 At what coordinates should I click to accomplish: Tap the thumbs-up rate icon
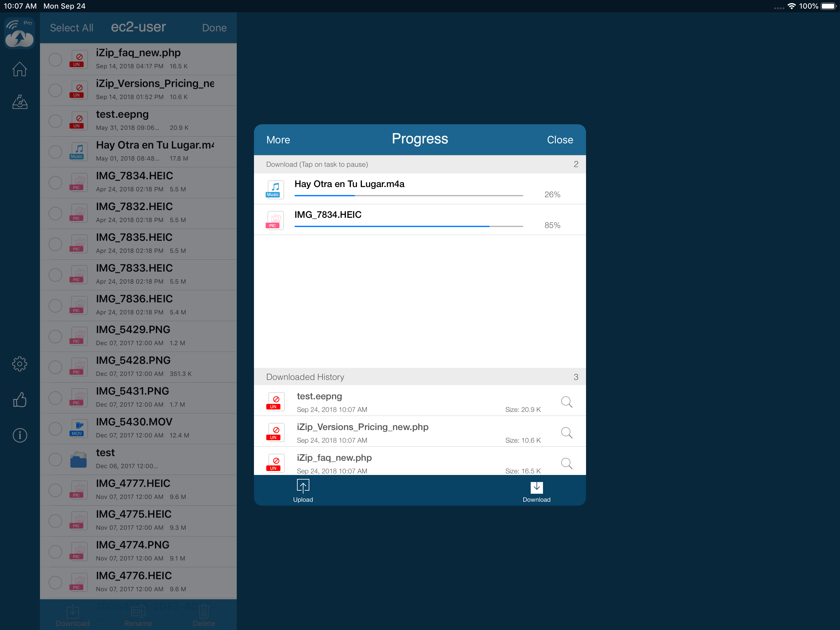coord(19,399)
